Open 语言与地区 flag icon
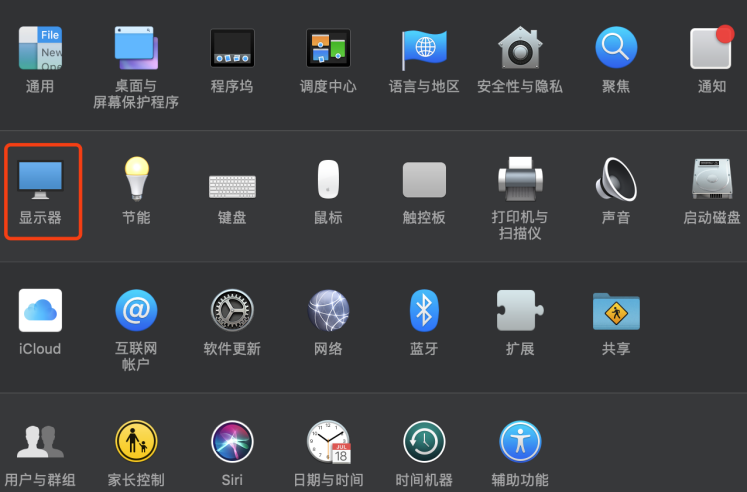Viewport: 747px width, 492px height. pyautogui.click(x=424, y=50)
